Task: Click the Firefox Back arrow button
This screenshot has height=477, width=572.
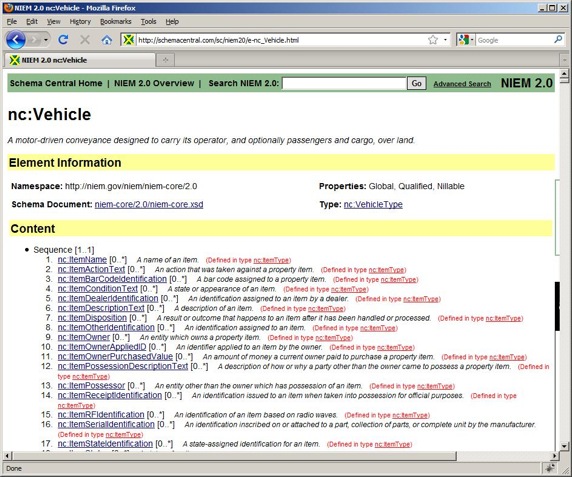Action: (15, 40)
